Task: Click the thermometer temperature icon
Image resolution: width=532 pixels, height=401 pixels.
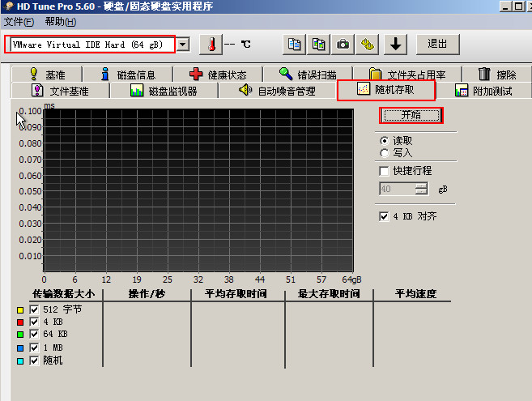Action: 211,44
